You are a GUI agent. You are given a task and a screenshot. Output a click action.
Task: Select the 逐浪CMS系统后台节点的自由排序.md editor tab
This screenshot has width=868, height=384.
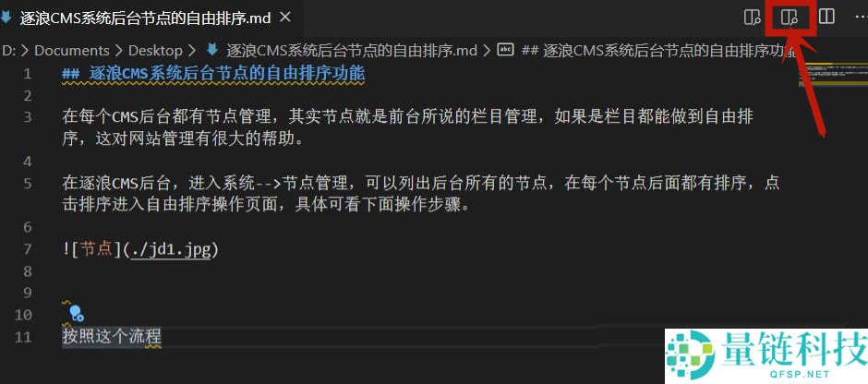coord(146,18)
